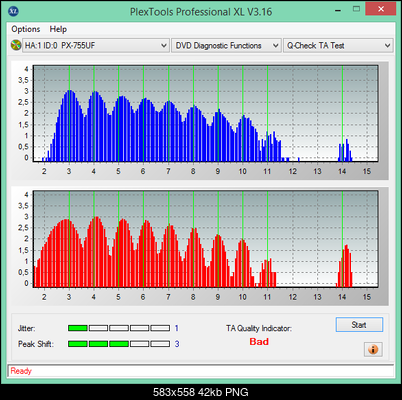Click the Ready status bar text
The image size is (402, 400).
21,371
